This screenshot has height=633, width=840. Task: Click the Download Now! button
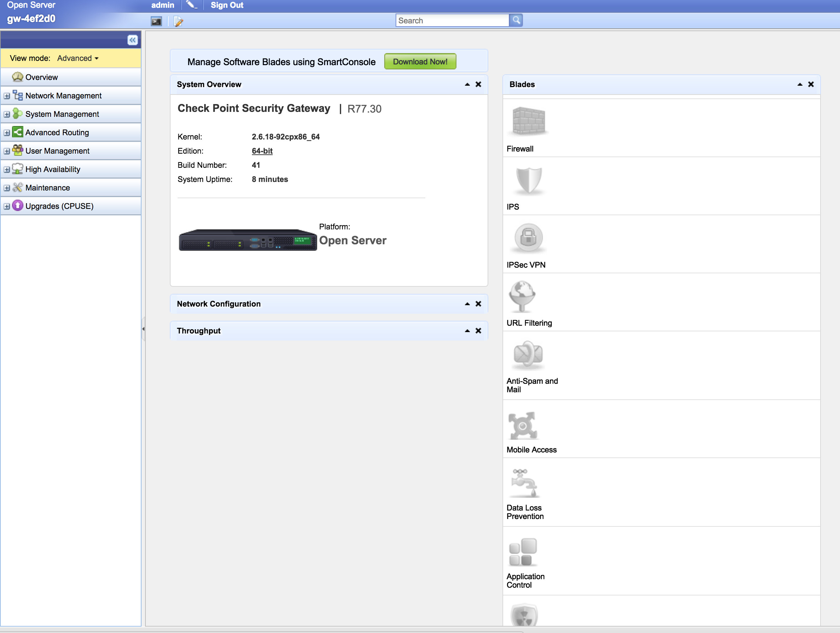point(420,62)
